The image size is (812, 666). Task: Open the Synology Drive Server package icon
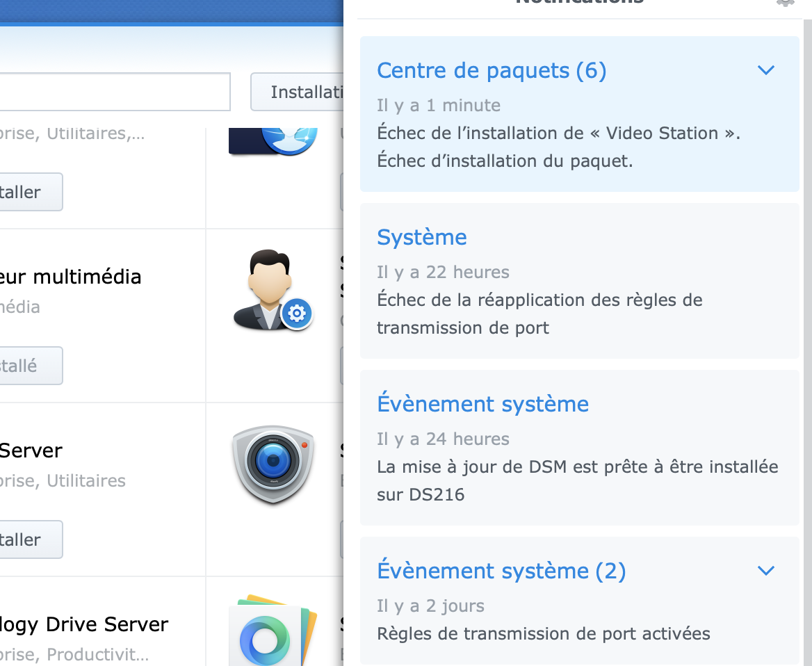273,631
